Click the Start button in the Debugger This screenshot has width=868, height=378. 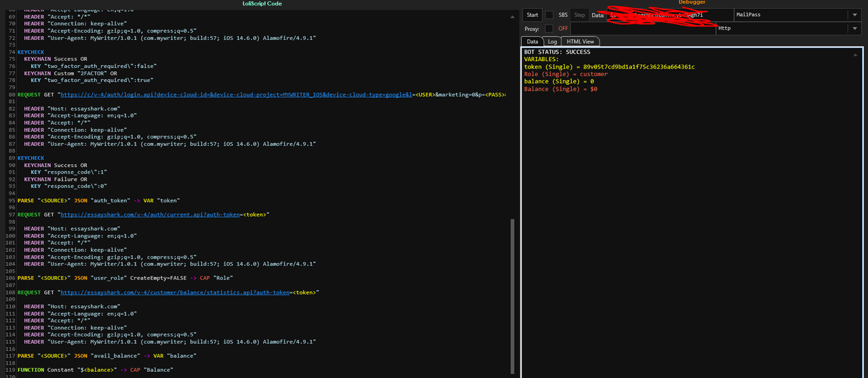(x=532, y=15)
